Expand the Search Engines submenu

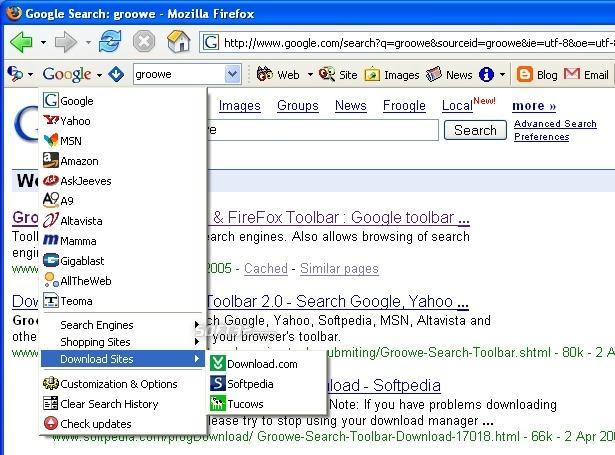(123, 325)
